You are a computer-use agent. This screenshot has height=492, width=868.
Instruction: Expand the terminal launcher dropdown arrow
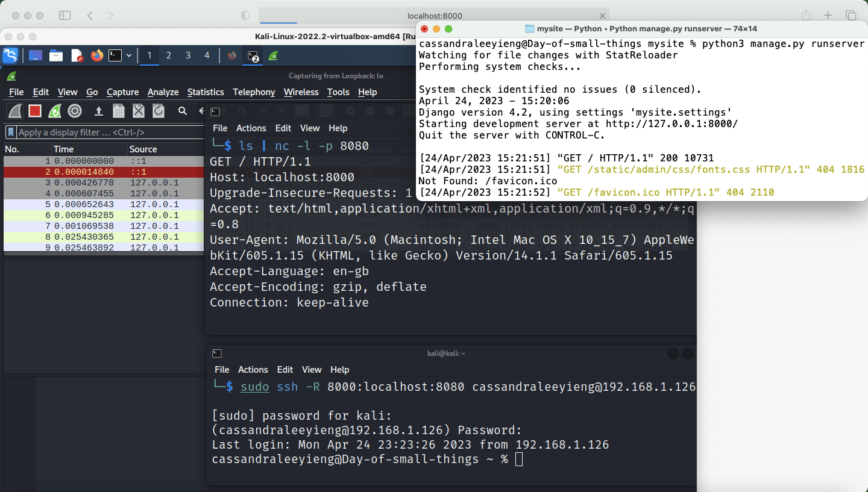pos(129,55)
